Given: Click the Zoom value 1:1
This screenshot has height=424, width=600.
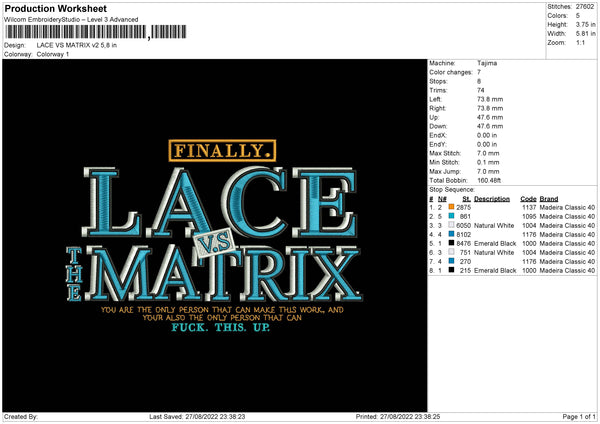Looking at the screenshot, I should (x=580, y=42).
